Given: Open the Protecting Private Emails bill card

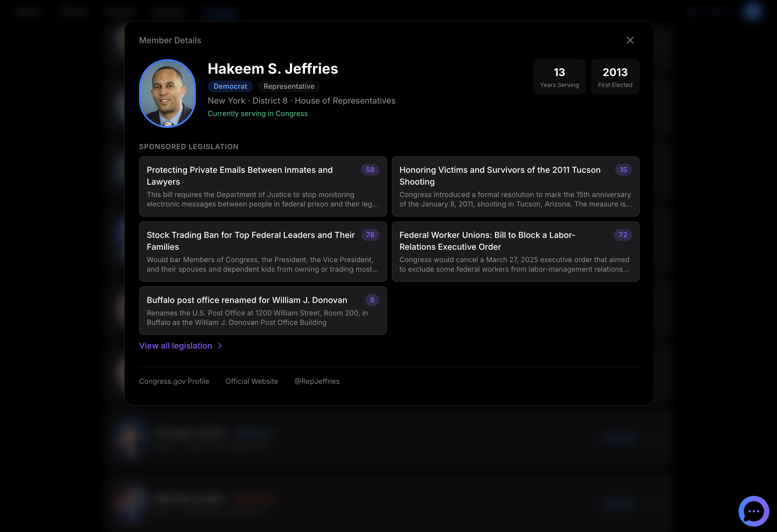Looking at the screenshot, I should pyautogui.click(x=263, y=186).
